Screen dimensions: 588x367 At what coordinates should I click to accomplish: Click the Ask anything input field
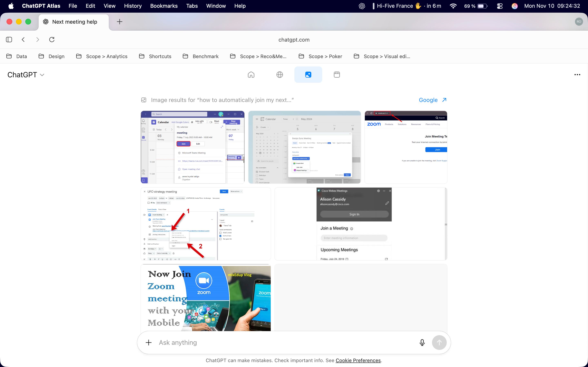(267, 342)
